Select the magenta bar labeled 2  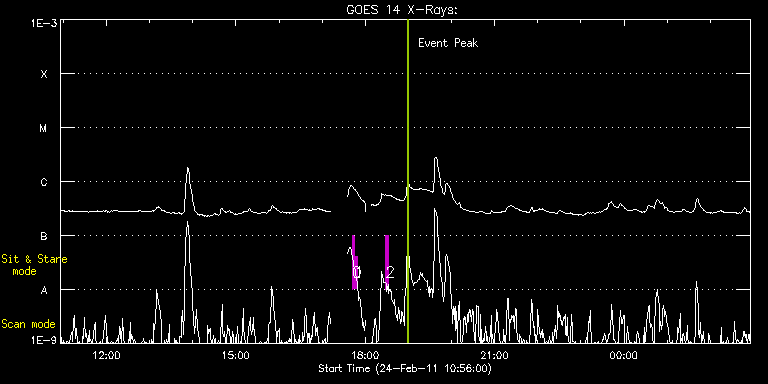[x=387, y=262]
